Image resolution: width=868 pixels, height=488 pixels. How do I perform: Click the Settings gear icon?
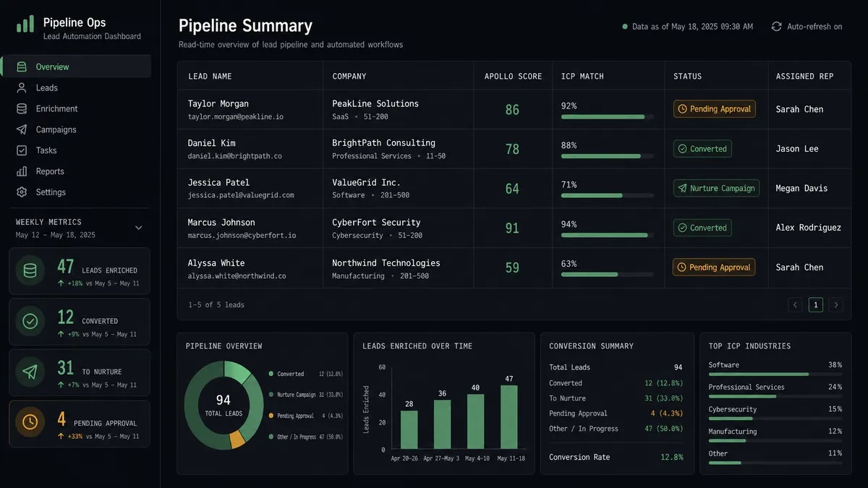(x=22, y=192)
